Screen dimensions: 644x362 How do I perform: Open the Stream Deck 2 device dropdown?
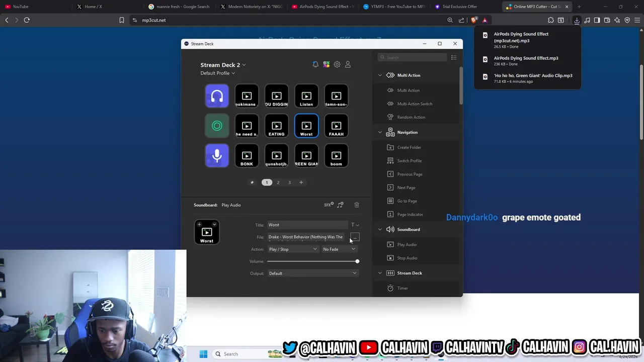(x=223, y=65)
